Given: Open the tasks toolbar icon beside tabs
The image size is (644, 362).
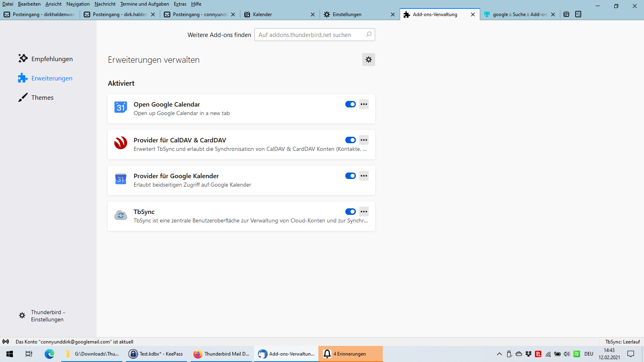Looking at the screenshot, I should [x=578, y=14].
